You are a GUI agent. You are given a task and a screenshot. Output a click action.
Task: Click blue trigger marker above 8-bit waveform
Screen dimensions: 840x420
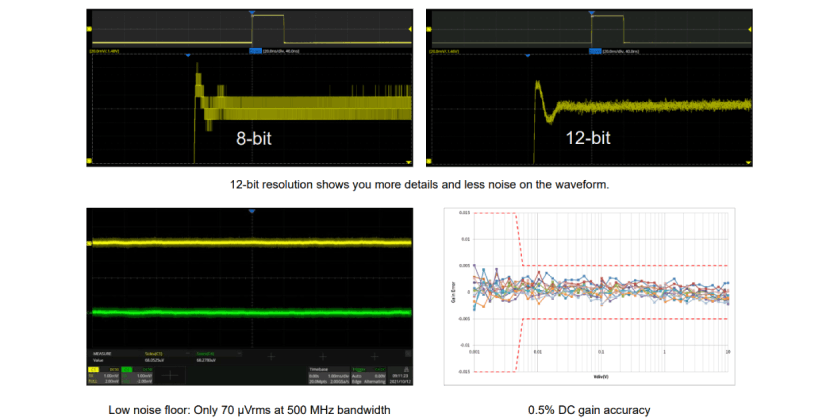click(x=251, y=13)
